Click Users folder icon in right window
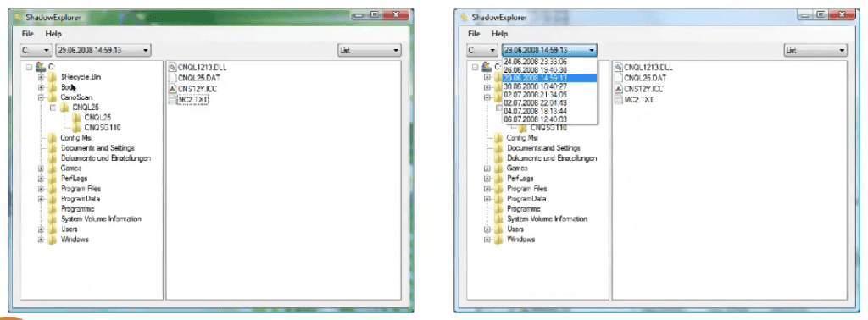Screen dimensions: 868x320 [x=499, y=229]
